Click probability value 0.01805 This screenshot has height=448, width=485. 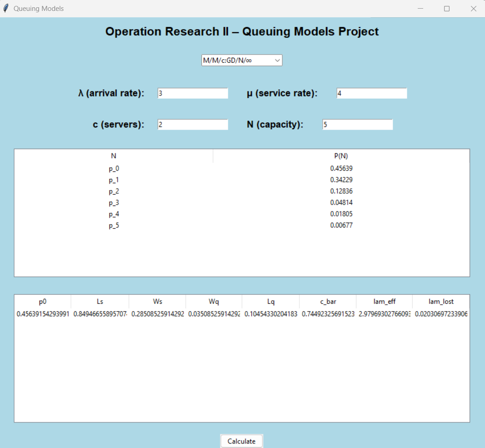(341, 214)
